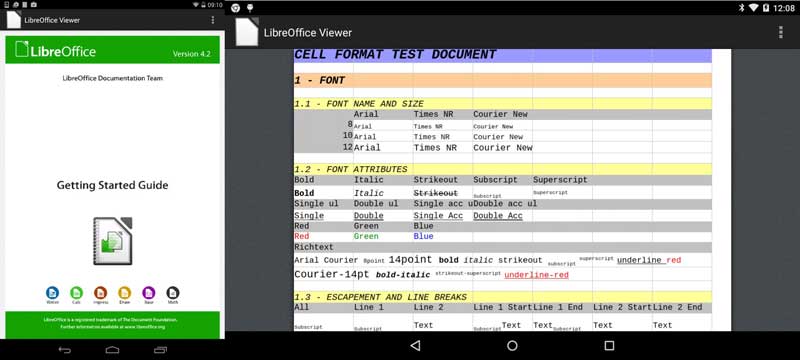Select the struck-through 'Strikeout' cell
This screenshot has height=360, width=800.
(x=443, y=193)
